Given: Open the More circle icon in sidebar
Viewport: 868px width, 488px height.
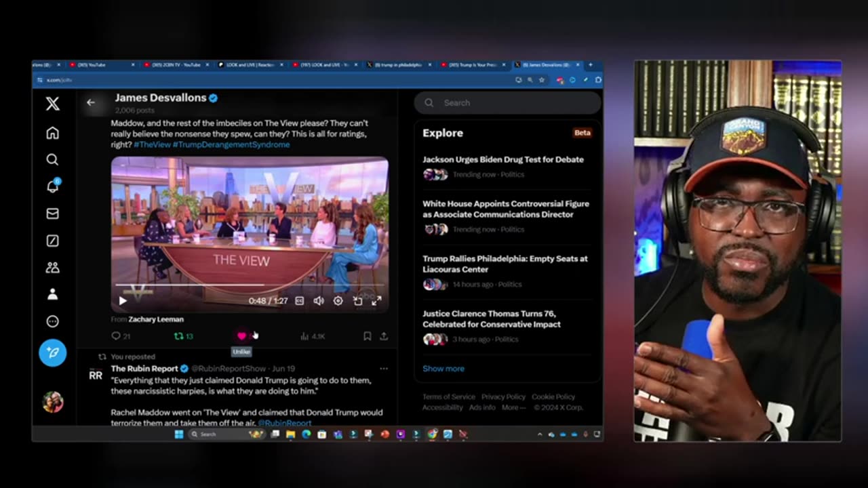Looking at the screenshot, I should pyautogui.click(x=52, y=321).
